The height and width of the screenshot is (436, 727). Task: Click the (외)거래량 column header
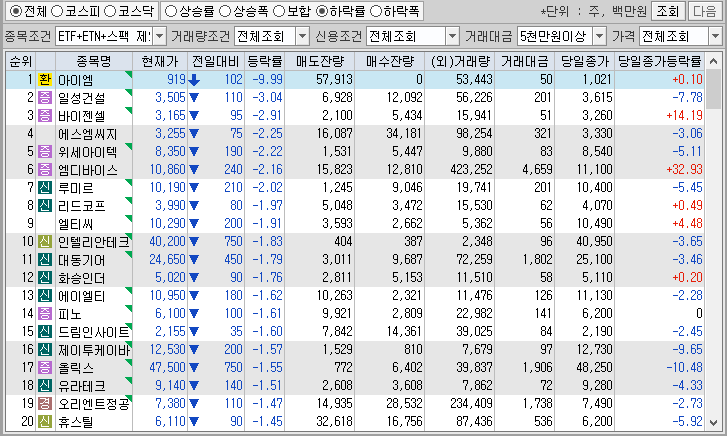click(459, 61)
